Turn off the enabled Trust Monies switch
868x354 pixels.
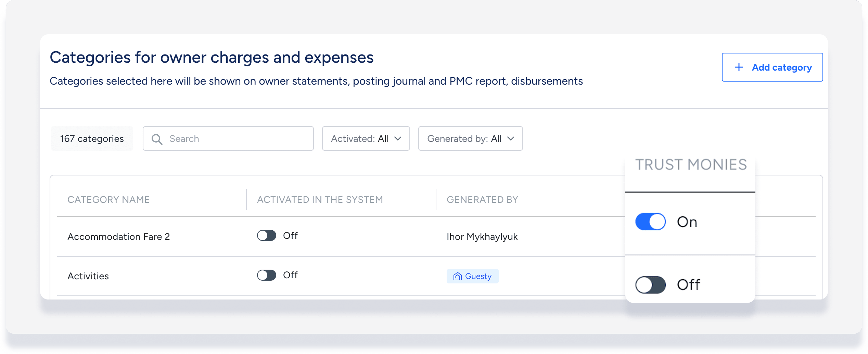pos(650,222)
